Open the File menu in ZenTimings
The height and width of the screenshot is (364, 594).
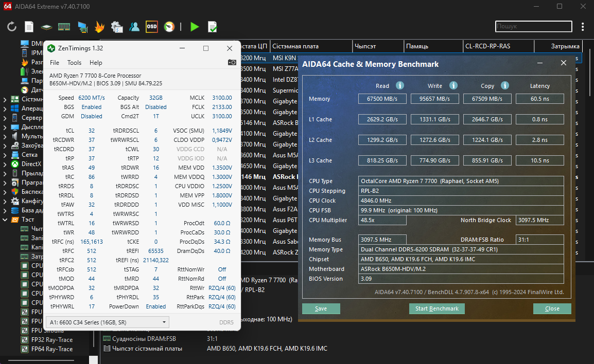coord(55,62)
